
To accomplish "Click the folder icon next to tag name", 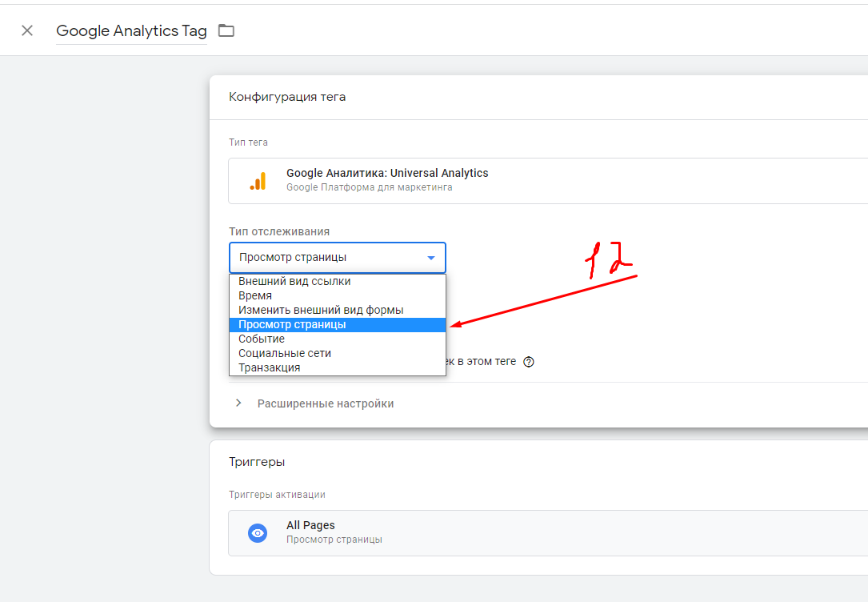I will pos(226,30).
